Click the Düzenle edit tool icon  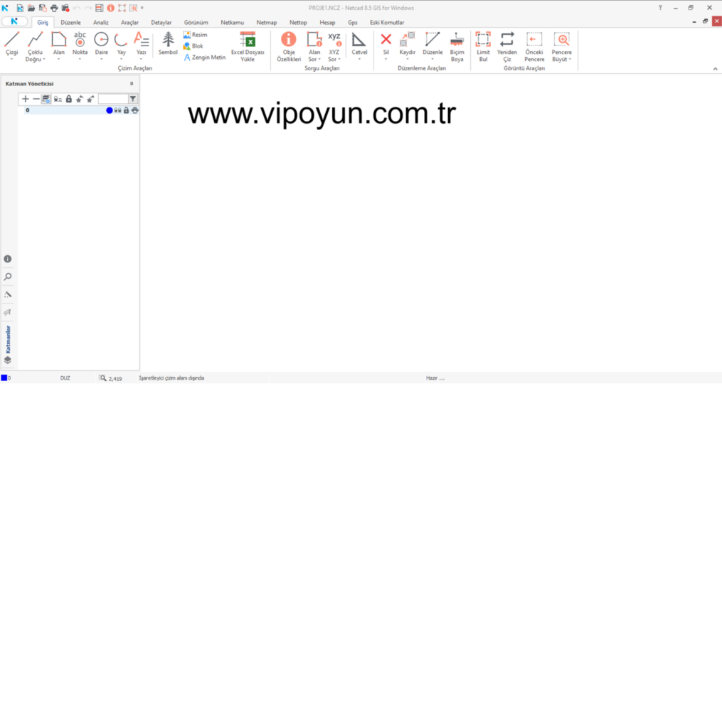(x=432, y=40)
